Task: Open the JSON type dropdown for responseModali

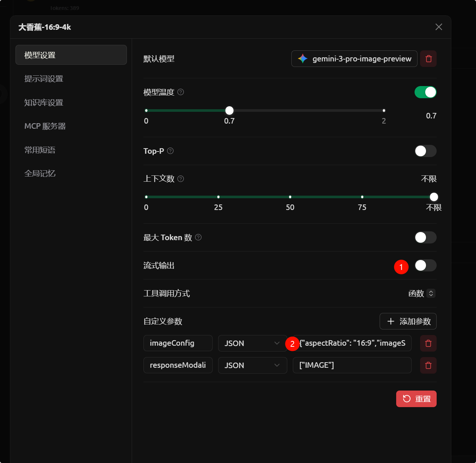Action: click(x=252, y=365)
